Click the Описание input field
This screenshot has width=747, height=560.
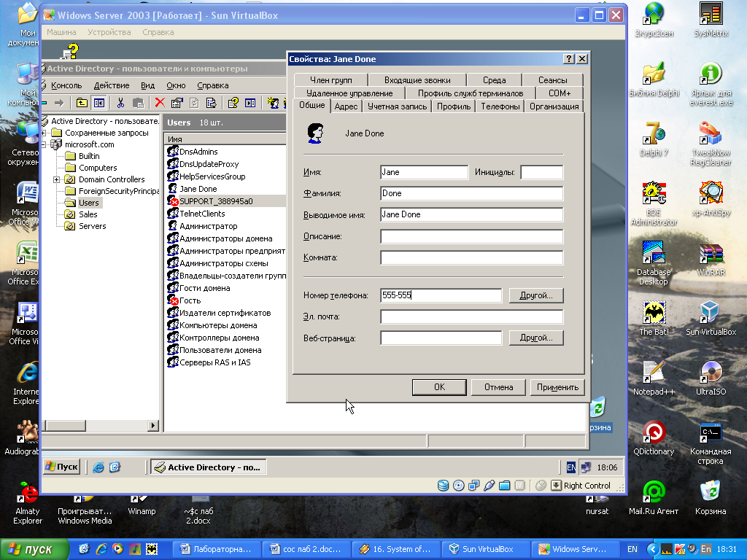472,236
